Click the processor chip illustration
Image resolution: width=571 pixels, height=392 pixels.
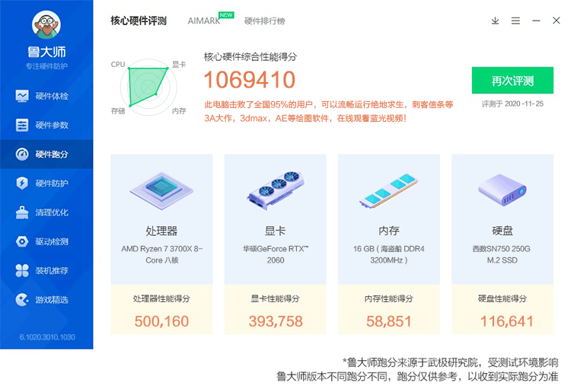[161, 190]
